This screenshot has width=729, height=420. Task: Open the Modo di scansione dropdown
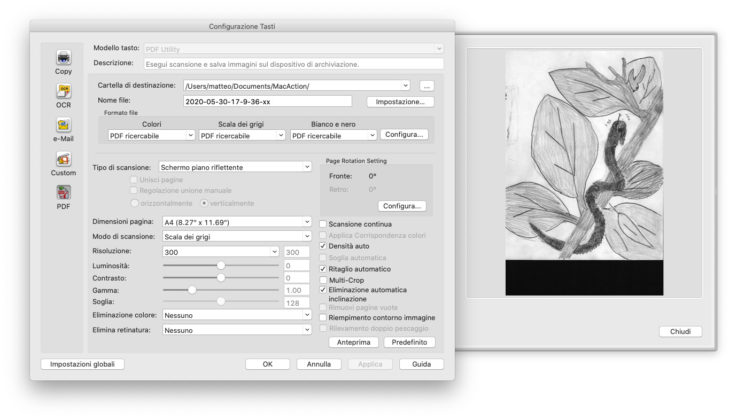click(237, 237)
